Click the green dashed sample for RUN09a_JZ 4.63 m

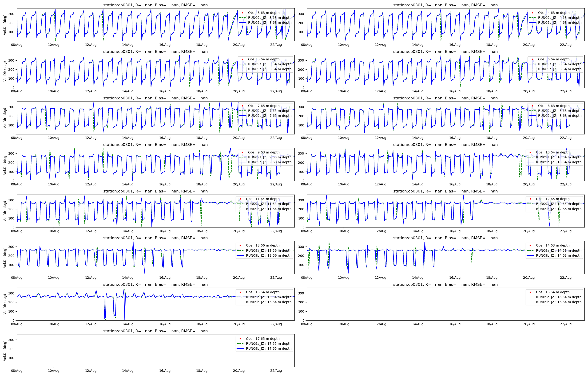point(532,18)
